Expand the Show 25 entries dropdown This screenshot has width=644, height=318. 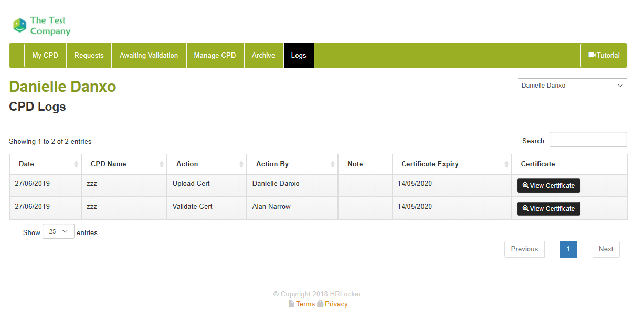coord(58,231)
